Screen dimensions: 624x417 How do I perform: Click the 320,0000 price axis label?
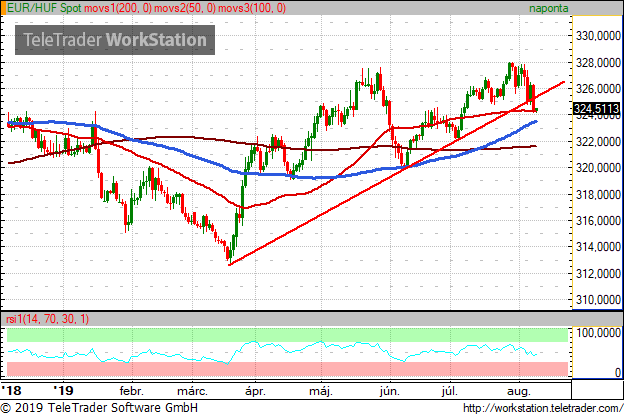pos(598,168)
